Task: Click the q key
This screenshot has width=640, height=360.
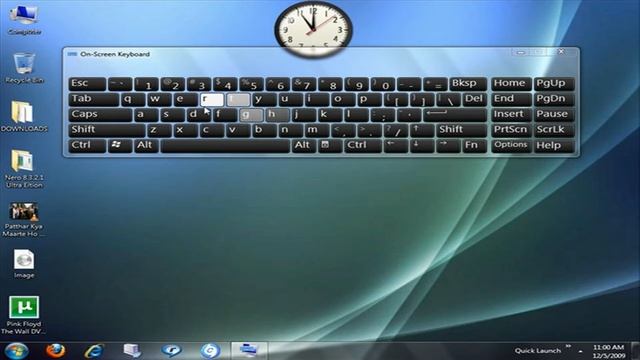Action: tap(133, 99)
